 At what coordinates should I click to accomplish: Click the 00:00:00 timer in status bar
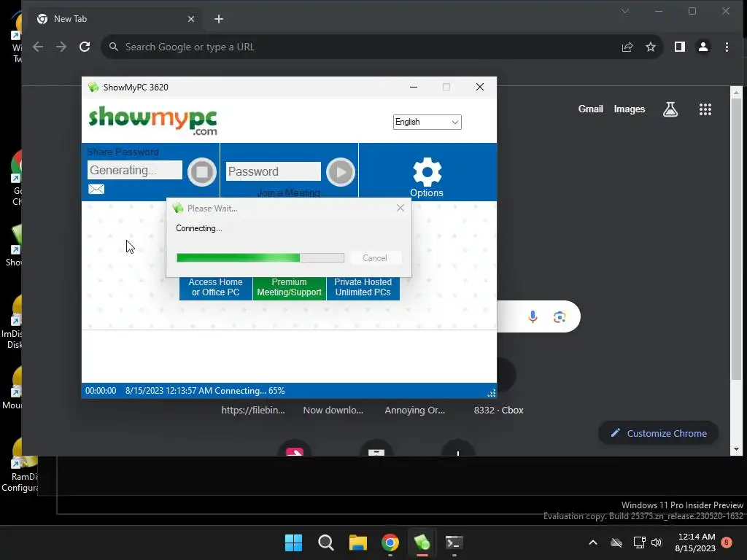click(x=101, y=391)
